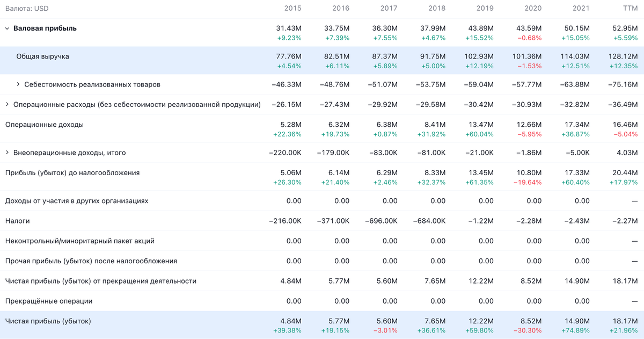
Task: Expand Внеоперационные доходы, итого row
Action: 7,153
